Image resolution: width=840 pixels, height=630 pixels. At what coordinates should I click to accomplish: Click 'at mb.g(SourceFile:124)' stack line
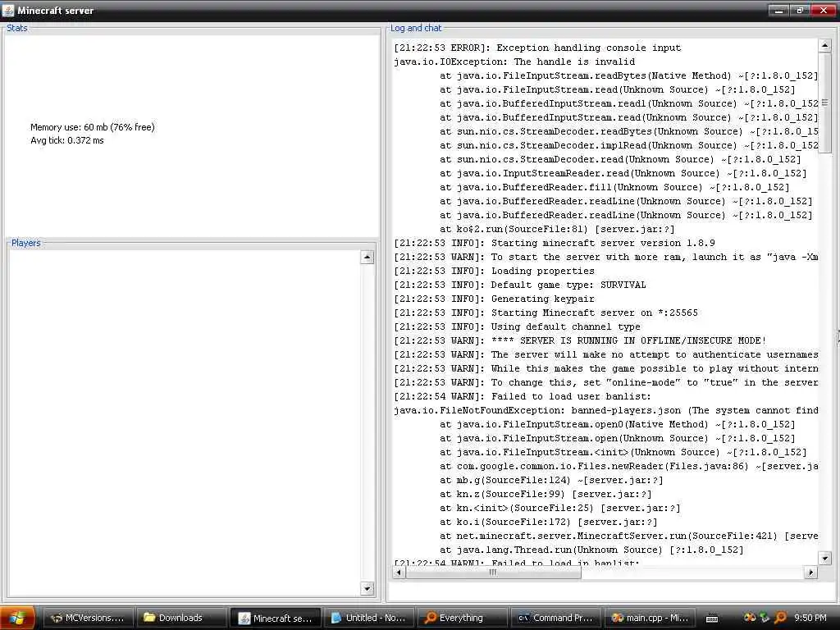(x=551, y=479)
